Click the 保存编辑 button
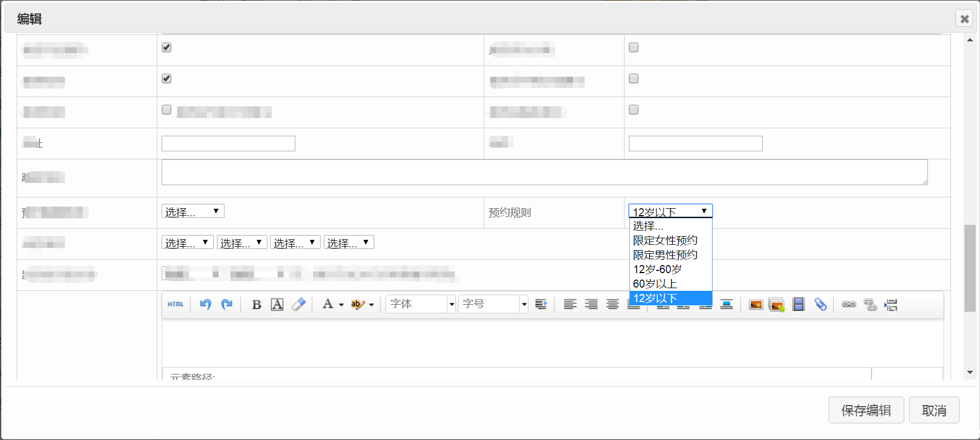This screenshot has height=440, width=980. point(866,410)
